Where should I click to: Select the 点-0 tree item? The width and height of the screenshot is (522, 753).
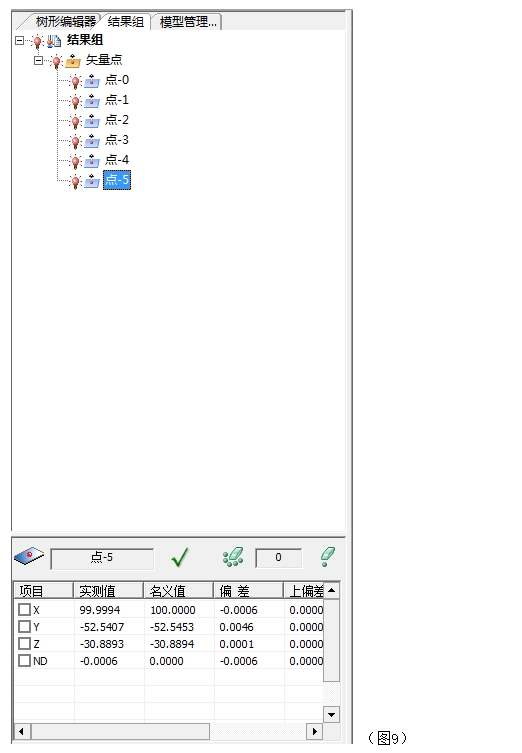[117, 80]
